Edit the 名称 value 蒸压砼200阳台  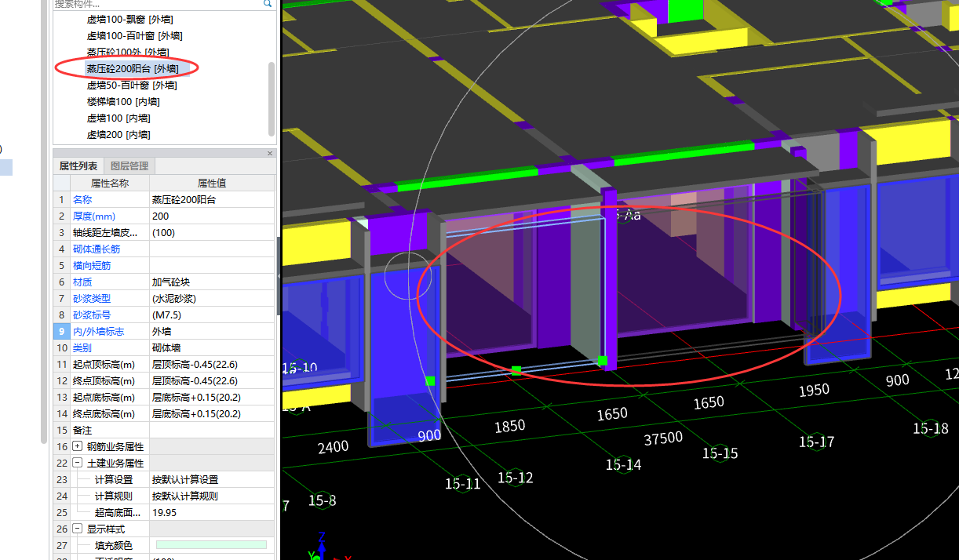[212, 199]
